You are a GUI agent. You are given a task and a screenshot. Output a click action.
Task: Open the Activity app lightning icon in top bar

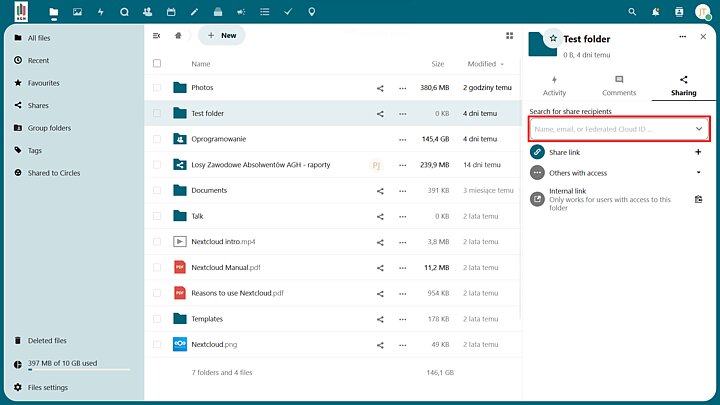click(x=100, y=12)
